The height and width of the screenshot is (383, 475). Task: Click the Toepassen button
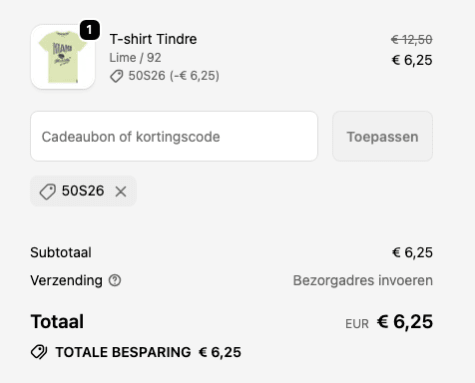click(x=382, y=137)
